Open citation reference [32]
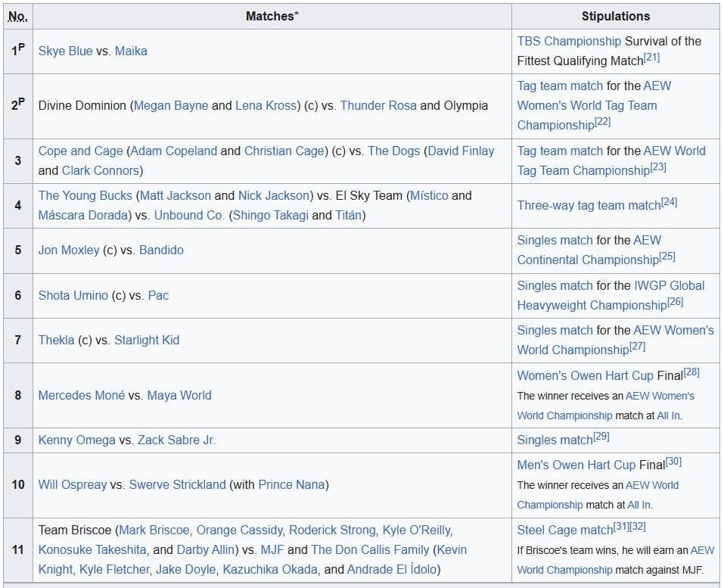 [x=638, y=527]
